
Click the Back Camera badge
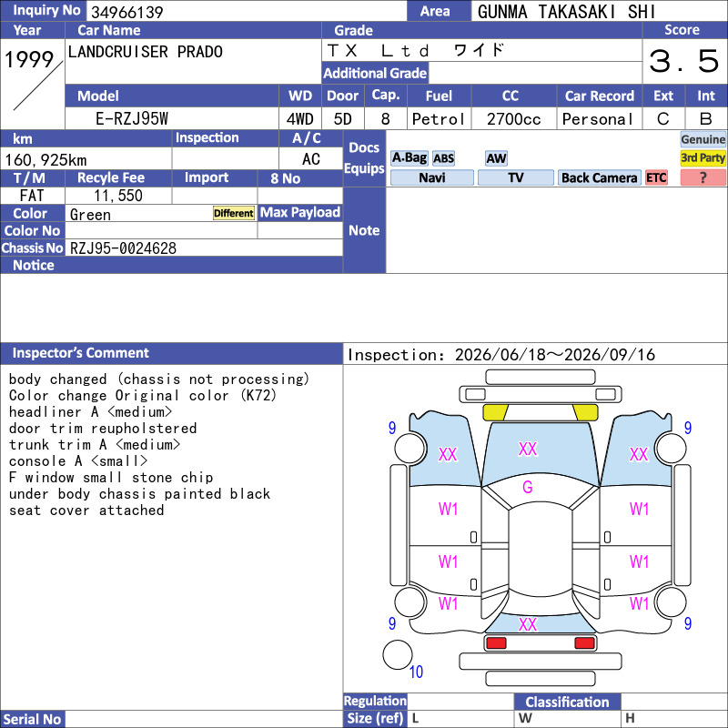click(599, 177)
